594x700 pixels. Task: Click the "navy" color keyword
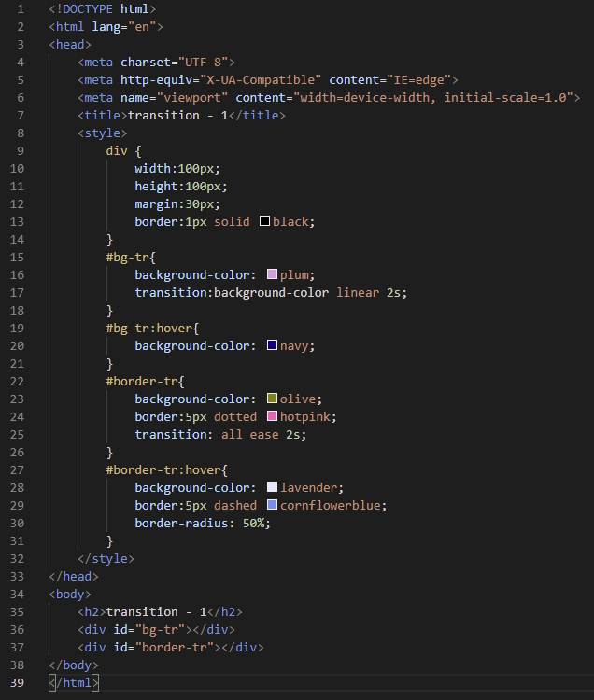pos(294,346)
